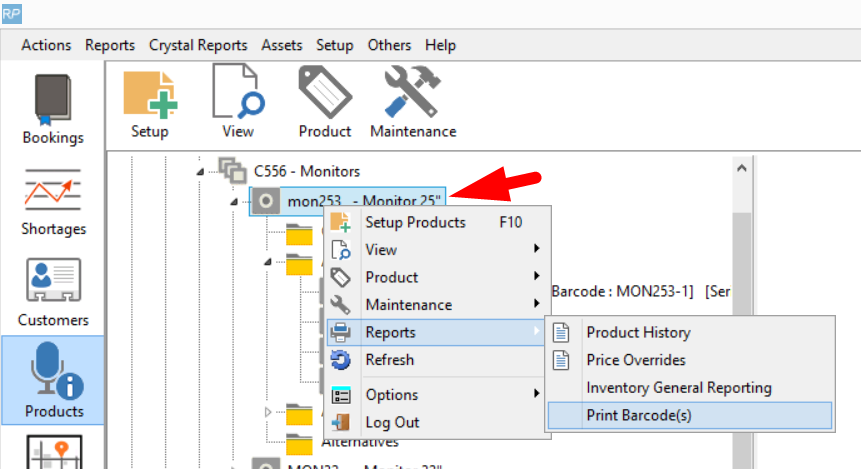Open the Help menu
This screenshot has width=861, height=469.
point(440,45)
